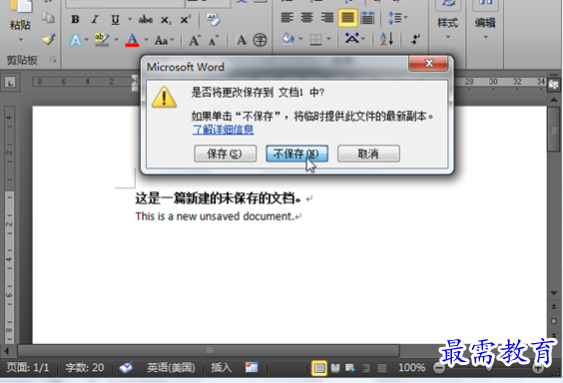Open Change Case Aa button
The width and height of the screenshot is (563, 383).
(x=162, y=40)
